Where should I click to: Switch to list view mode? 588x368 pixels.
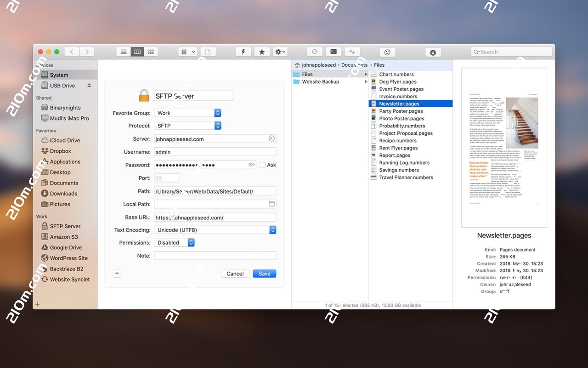pos(123,52)
